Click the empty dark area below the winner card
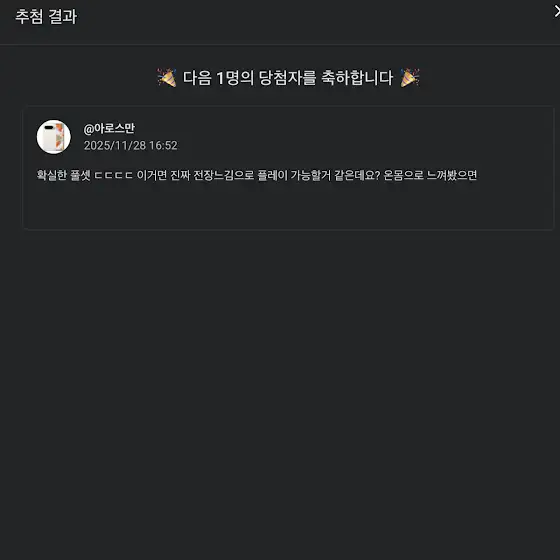This screenshot has width=560, height=560. pos(280,393)
